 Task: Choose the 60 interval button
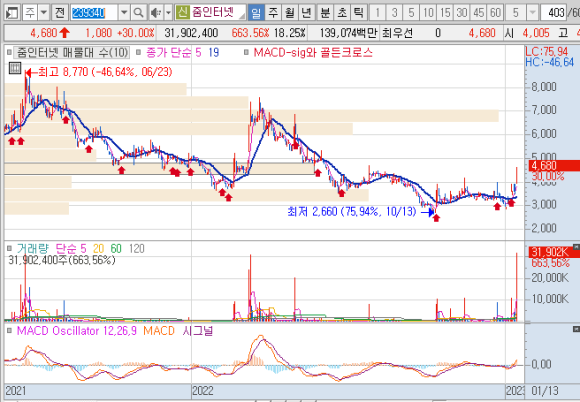[495, 13]
